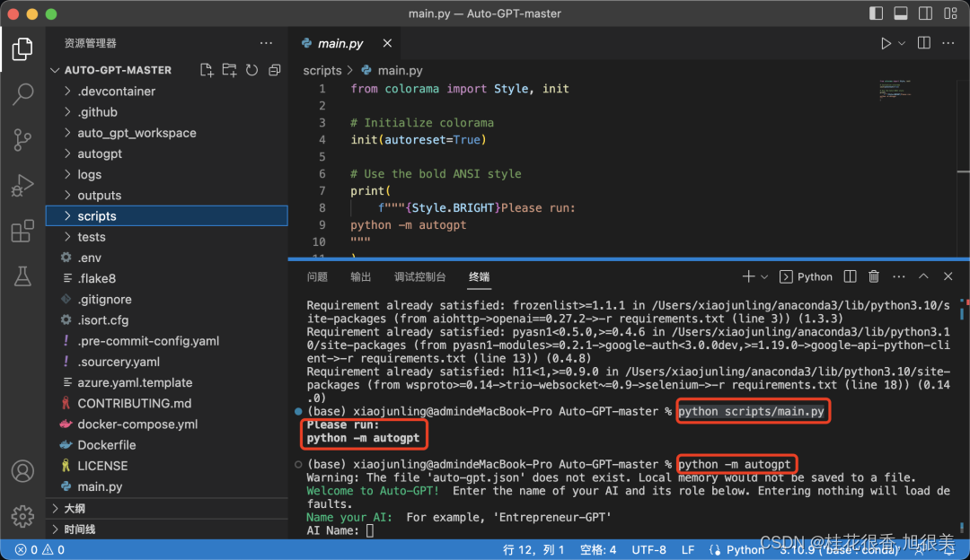
Task: Change indentation via 空格: 4 status
Action: (x=597, y=549)
